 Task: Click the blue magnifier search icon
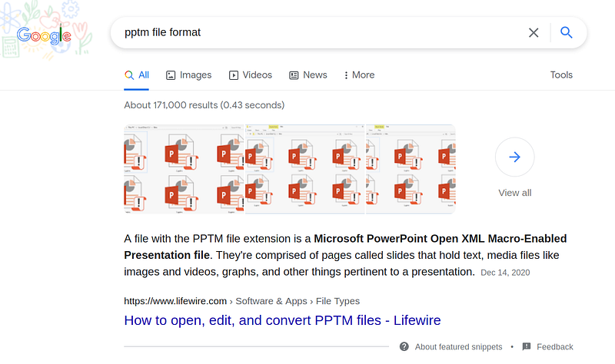pyautogui.click(x=566, y=32)
